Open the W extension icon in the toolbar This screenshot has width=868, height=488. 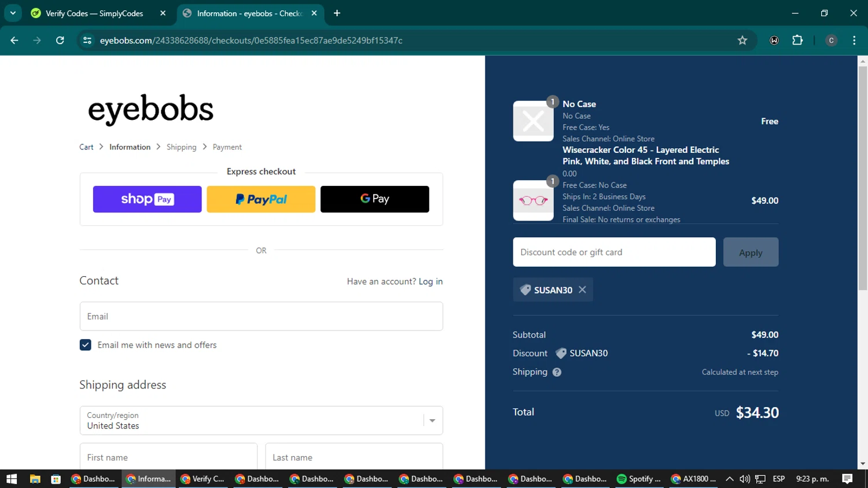pyautogui.click(x=774, y=41)
